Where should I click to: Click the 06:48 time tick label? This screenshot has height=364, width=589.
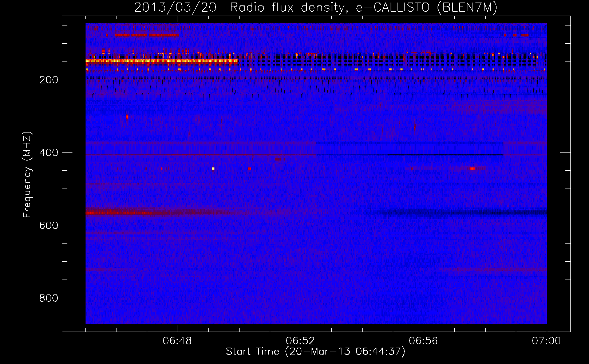click(177, 341)
